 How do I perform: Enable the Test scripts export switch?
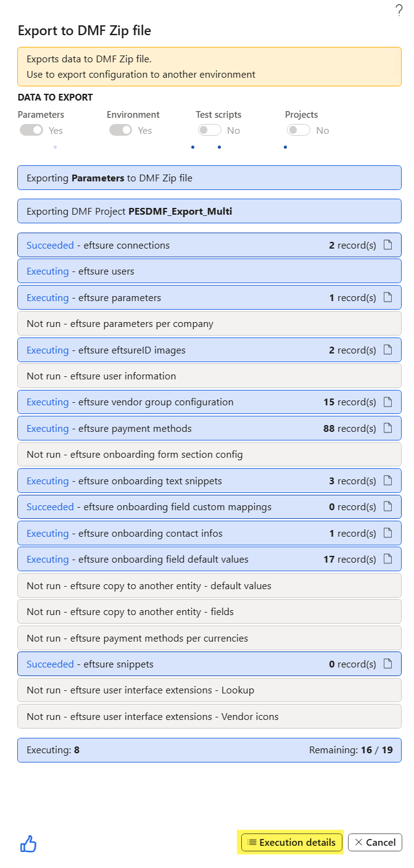click(x=209, y=130)
